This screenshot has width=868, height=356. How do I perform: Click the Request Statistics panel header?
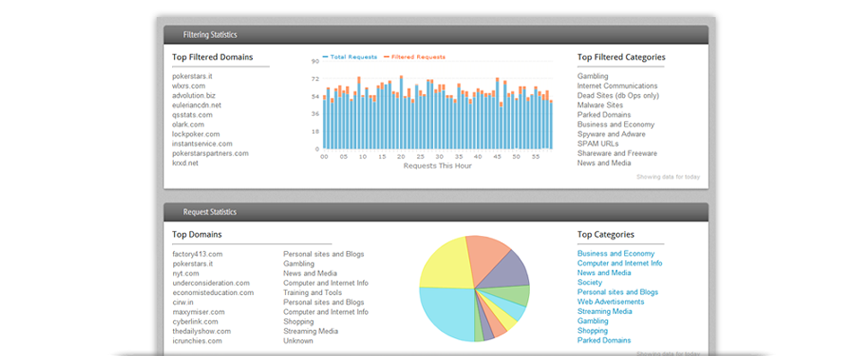tap(436, 212)
